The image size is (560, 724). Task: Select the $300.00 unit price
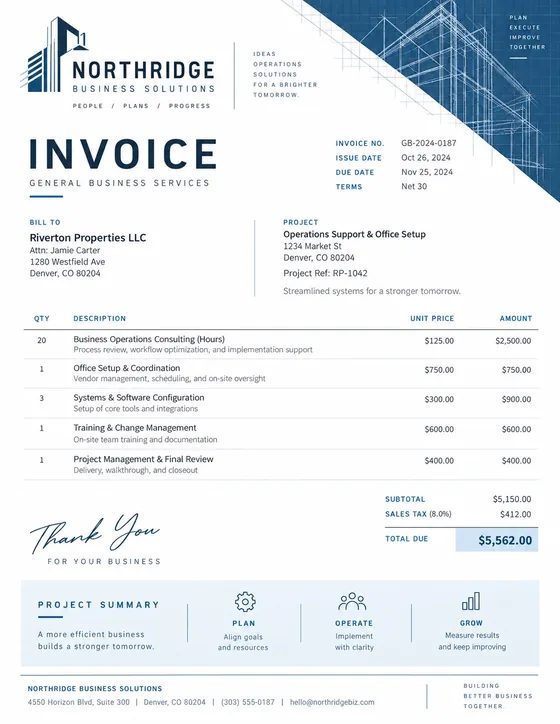coord(439,399)
